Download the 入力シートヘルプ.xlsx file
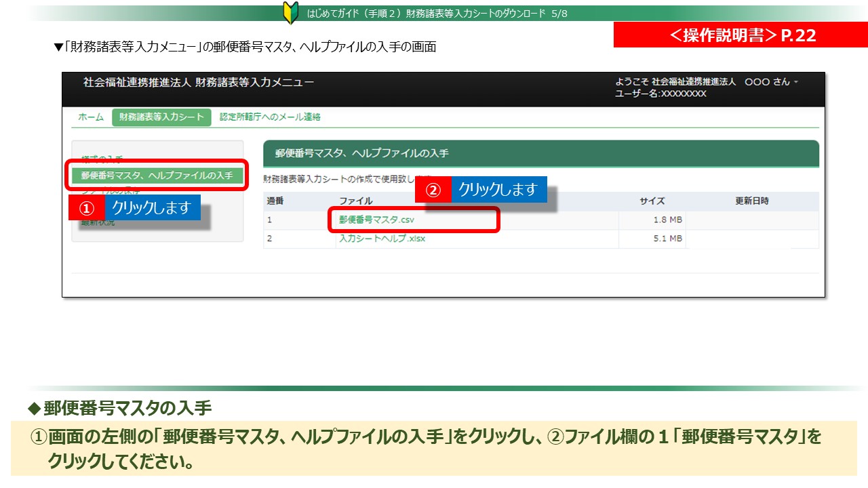 click(x=382, y=239)
